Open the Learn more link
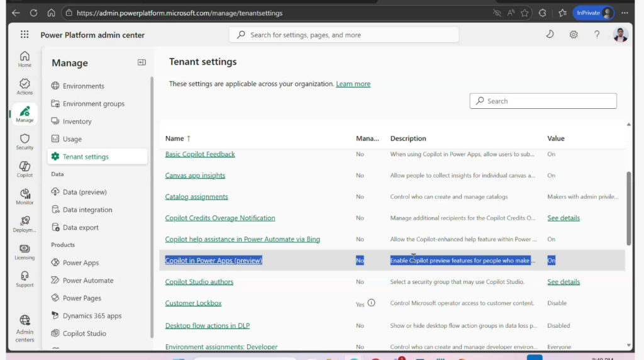Image resolution: width=644 pixels, height=360 pixels. 353,84
